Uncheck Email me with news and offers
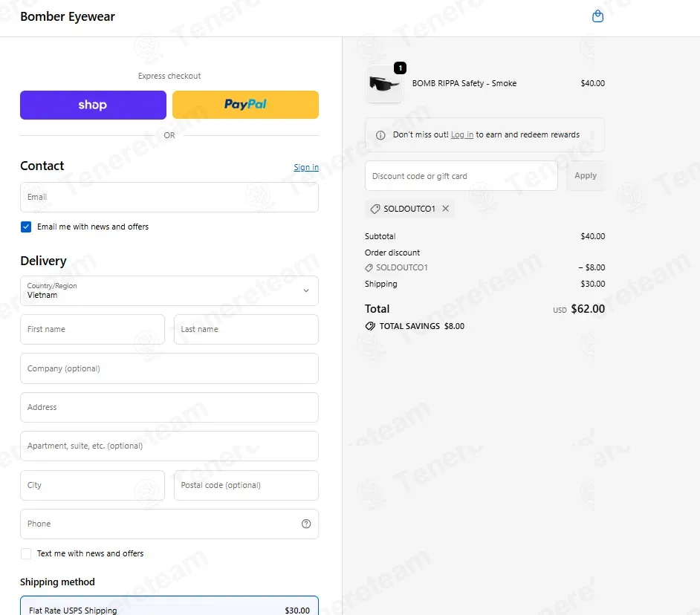700x615 pixels. [x=26, y=227]
